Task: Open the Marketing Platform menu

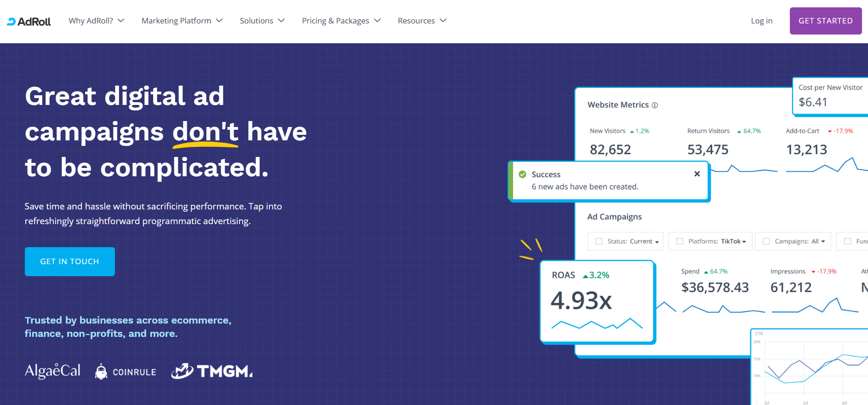Action: click(x=182, y=21)
